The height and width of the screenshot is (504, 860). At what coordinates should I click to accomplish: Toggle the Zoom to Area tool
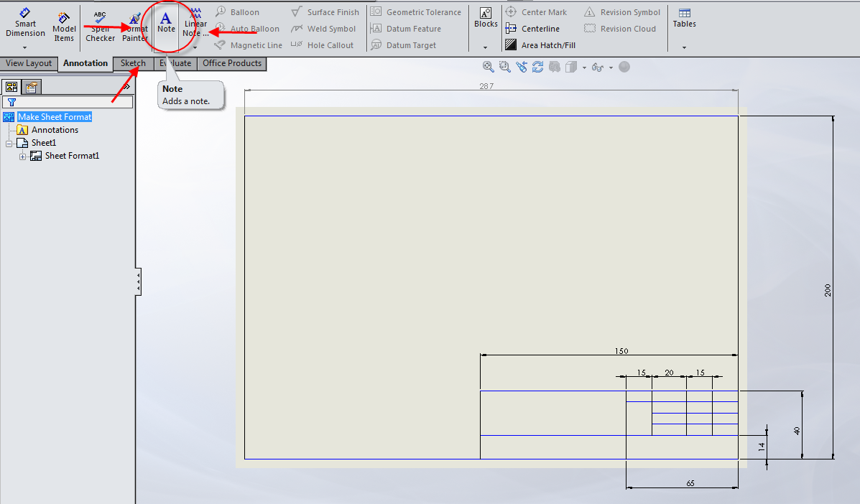(504, 66)
